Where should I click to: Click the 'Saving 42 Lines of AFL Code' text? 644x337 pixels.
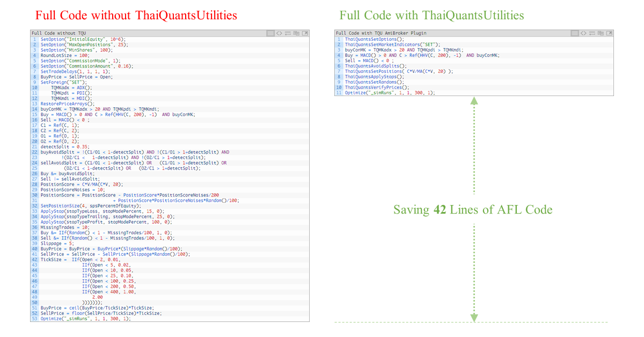[473, 209]
